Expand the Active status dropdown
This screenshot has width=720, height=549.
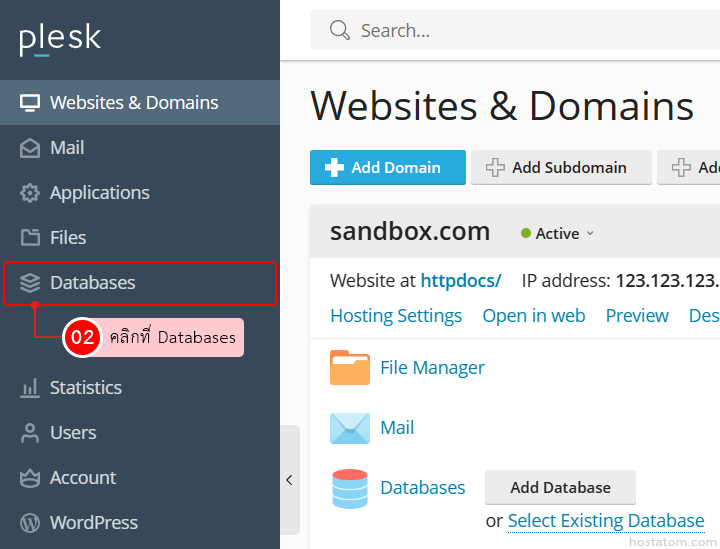pyautogui.click(x=558, y=233)
